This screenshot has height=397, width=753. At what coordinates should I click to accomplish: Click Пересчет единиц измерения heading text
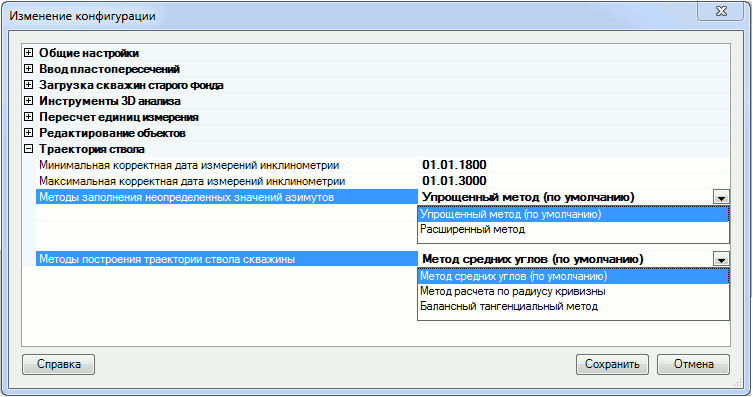tap(119, 117)
